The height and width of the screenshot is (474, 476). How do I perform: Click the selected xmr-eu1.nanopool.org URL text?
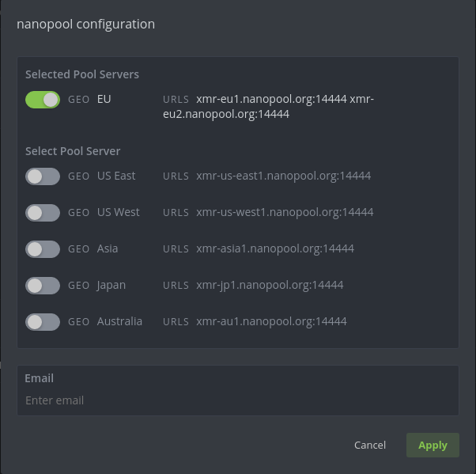point(271,99)
